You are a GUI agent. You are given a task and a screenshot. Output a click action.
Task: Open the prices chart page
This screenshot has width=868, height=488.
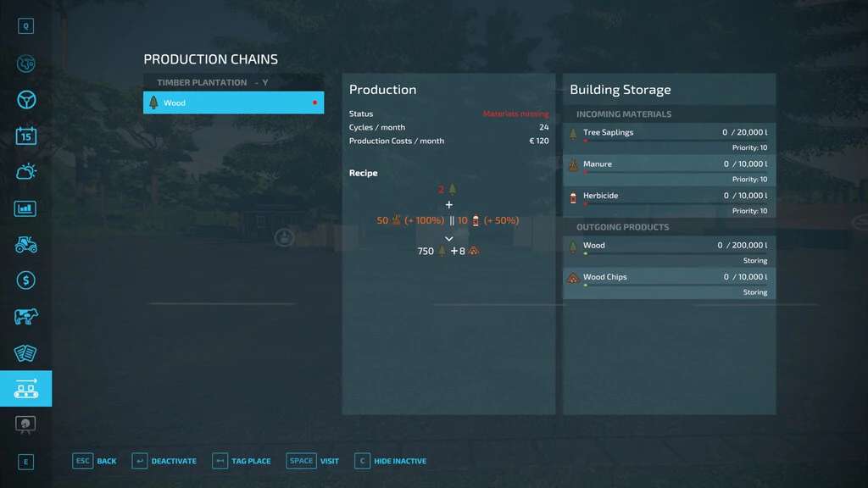tap(26, 208)
